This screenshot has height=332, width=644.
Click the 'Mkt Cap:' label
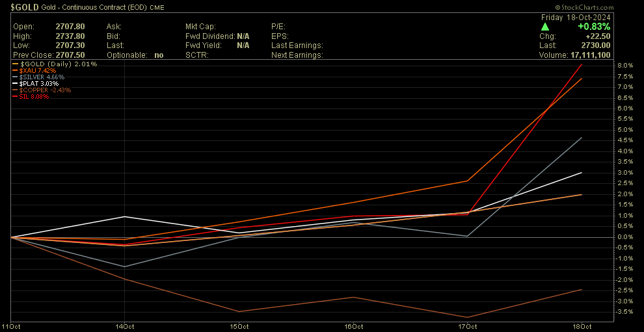(200, 27)
